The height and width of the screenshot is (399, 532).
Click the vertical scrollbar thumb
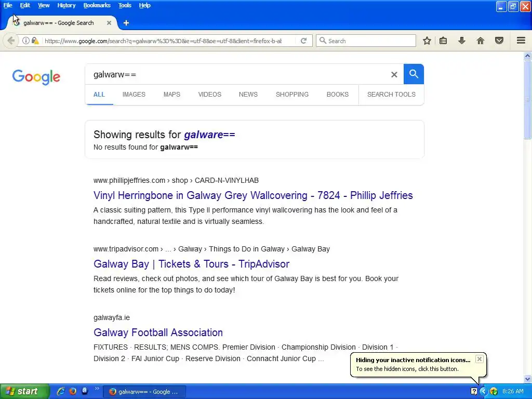click(527, 99)
